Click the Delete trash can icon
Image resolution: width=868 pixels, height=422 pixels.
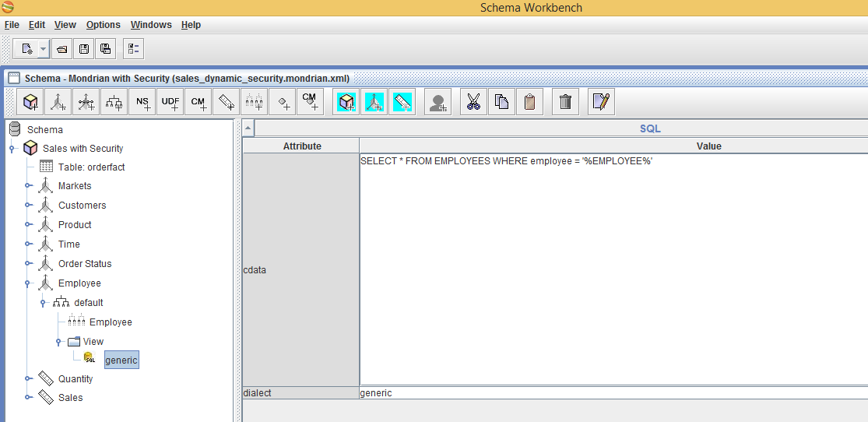tap(565, 102)
